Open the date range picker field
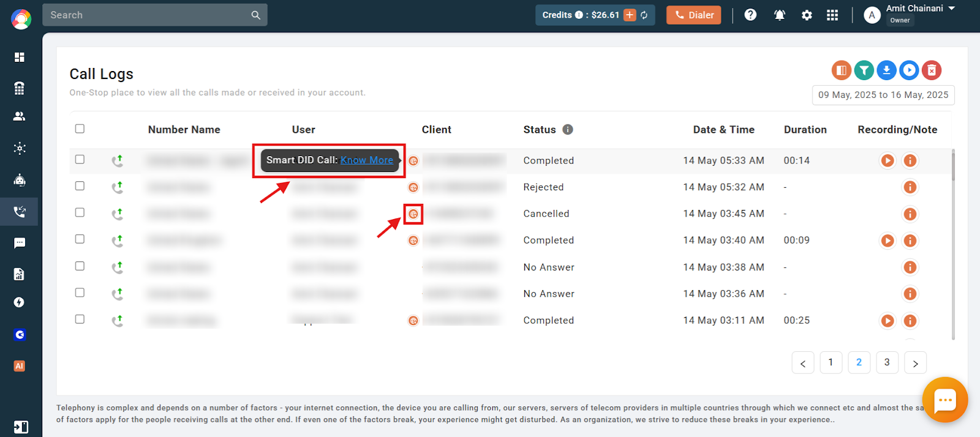This screenshot has width=980, height=437. pyautogui.click(x=883, y=95)
